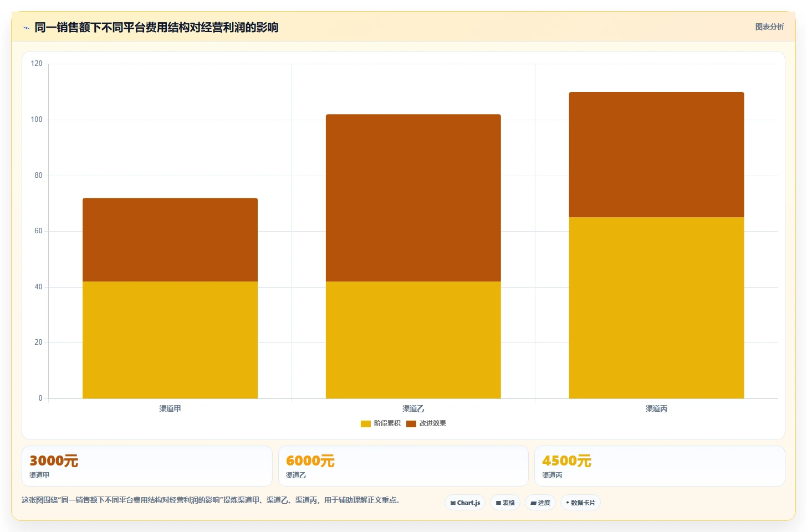Click the y-axis value 60
Viewport: 807px width, 532px height.
38,231
